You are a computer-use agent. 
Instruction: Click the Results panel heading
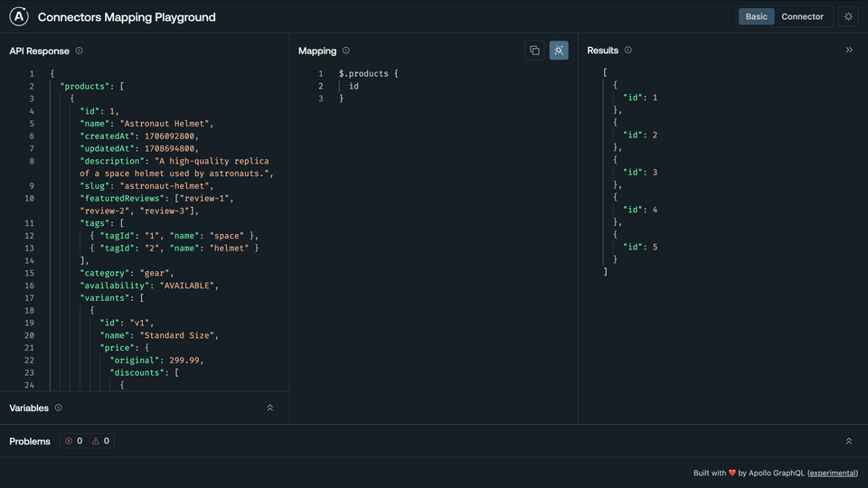pos(602,51)
